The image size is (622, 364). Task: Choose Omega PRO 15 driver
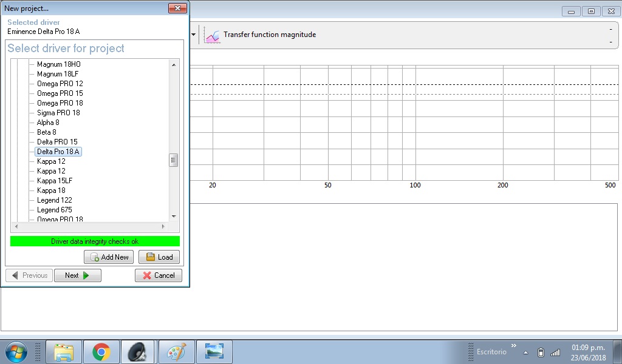60,93
